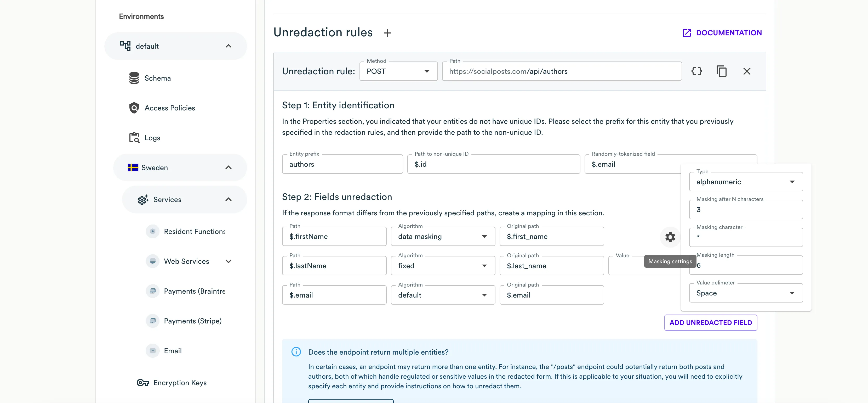
Task: Open Schema in the sidebar
Action: 157,78
